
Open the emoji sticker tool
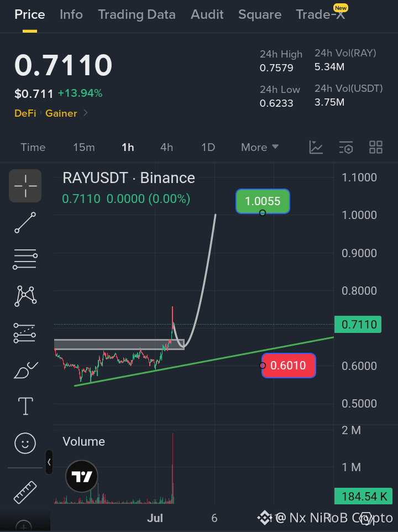25,443
